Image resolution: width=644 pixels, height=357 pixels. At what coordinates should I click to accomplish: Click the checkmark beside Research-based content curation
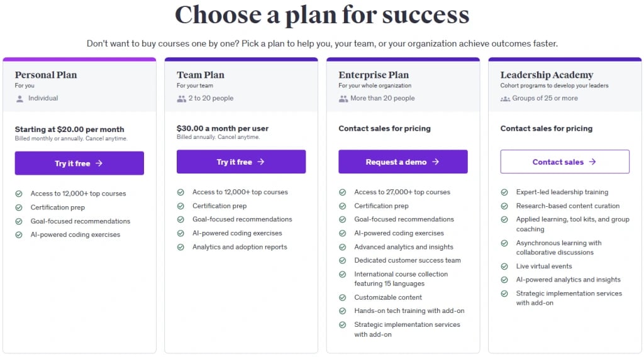tap(504, 206)
